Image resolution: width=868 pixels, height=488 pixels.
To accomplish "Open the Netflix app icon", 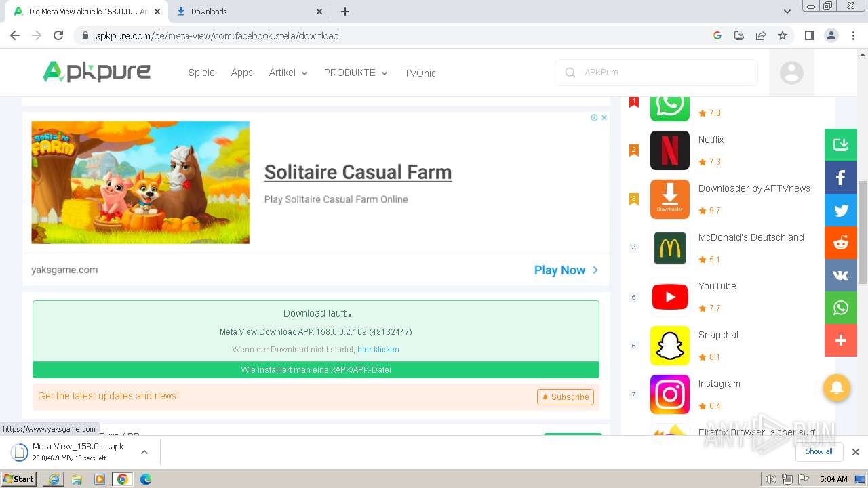I will pyautogui.click(x=670, y=150).
